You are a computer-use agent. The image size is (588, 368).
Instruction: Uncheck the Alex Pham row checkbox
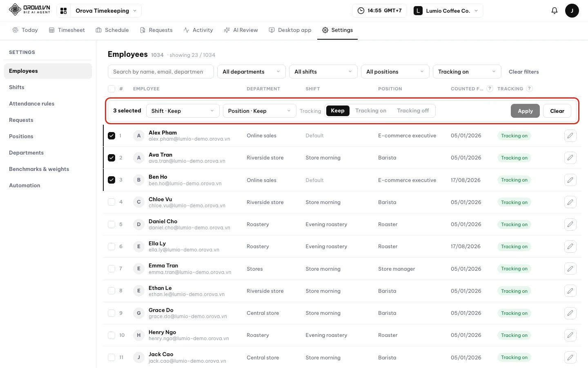[x=111, y=136]
